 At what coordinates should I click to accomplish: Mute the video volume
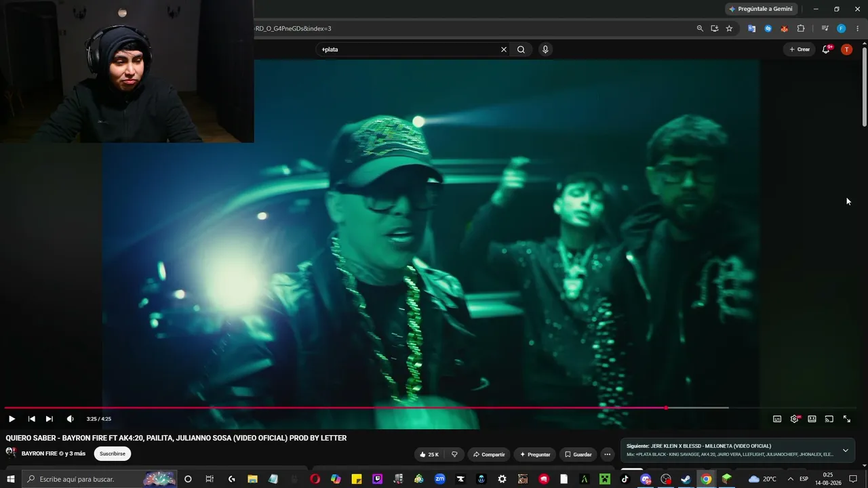point(70,419)
